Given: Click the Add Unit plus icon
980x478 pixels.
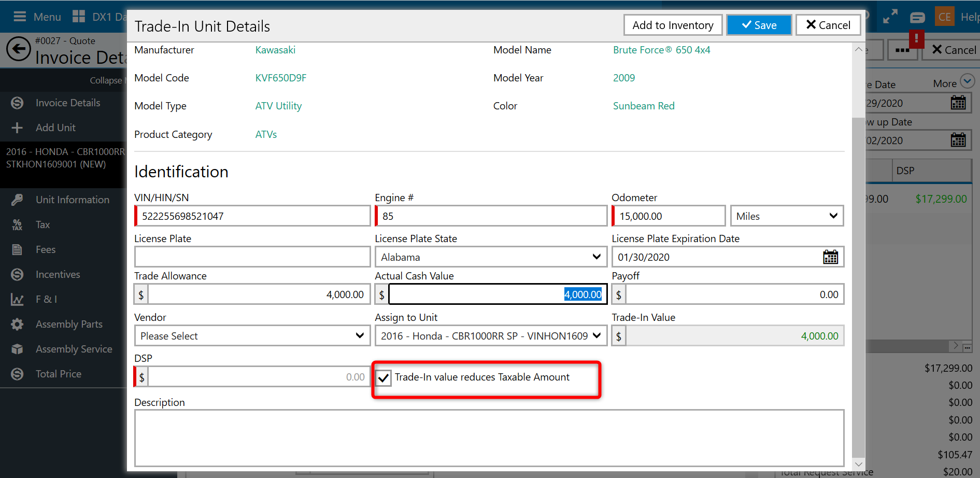Looking at the screenshot, I should (17, 128).
